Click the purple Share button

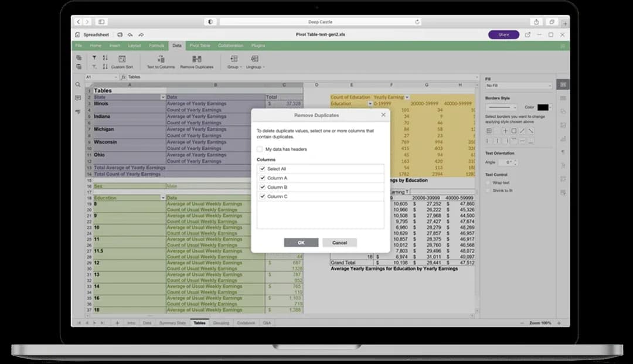tap(504, 35)
